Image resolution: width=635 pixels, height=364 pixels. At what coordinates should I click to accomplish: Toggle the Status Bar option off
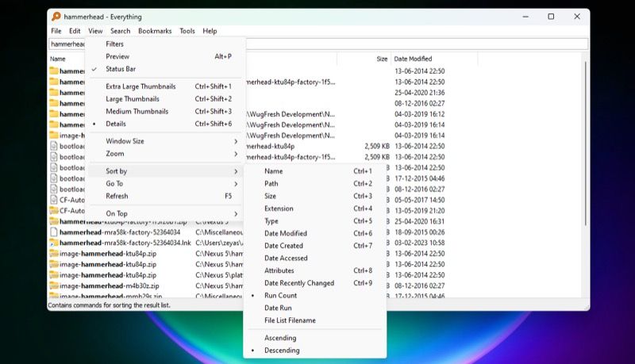point(121,69)
